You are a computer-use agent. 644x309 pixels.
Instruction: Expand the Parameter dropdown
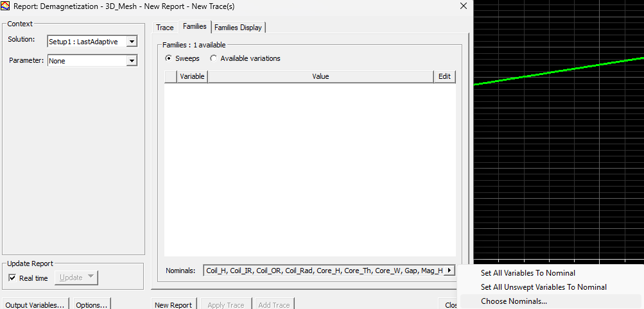[132, 61]
